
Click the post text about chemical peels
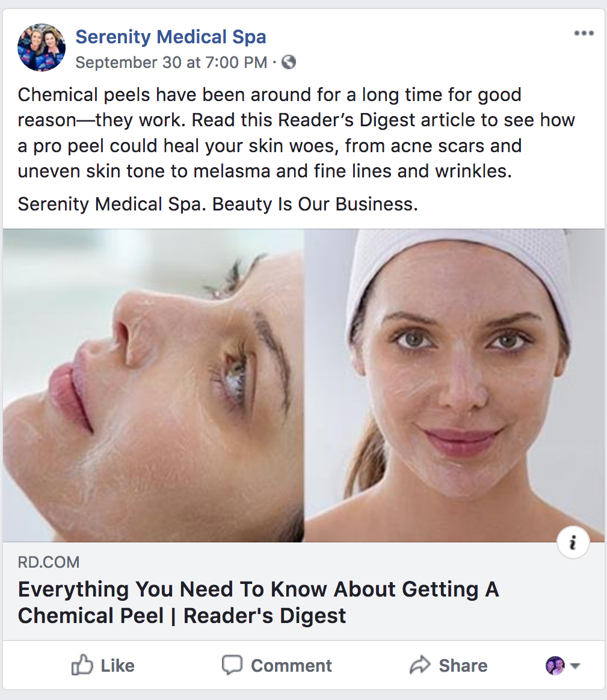[x=297, y=133]
